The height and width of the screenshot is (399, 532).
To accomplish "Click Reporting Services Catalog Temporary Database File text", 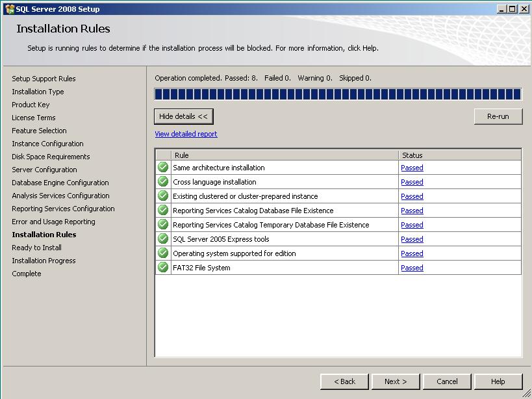I will 271,225.
